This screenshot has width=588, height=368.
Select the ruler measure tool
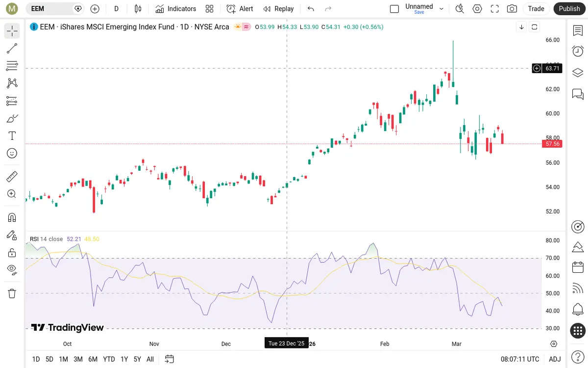(x=12, y=176)
